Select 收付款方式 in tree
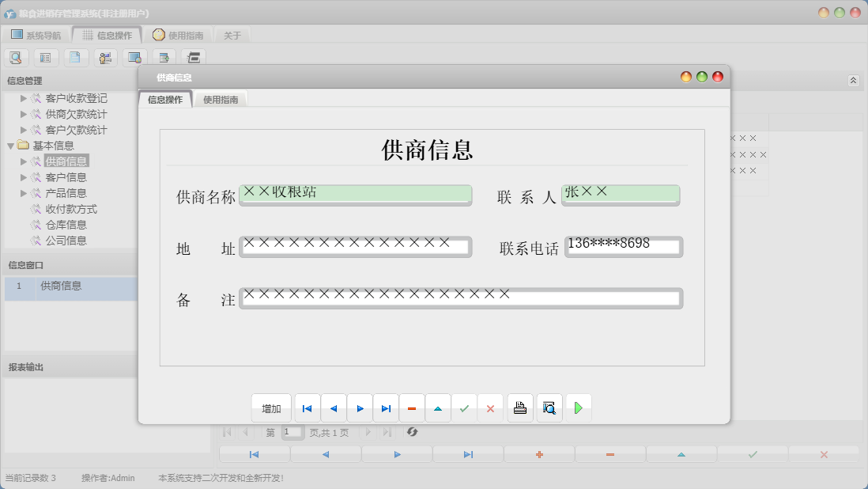Viewport: 868px width, 489px height. click(x=71, y=209)
